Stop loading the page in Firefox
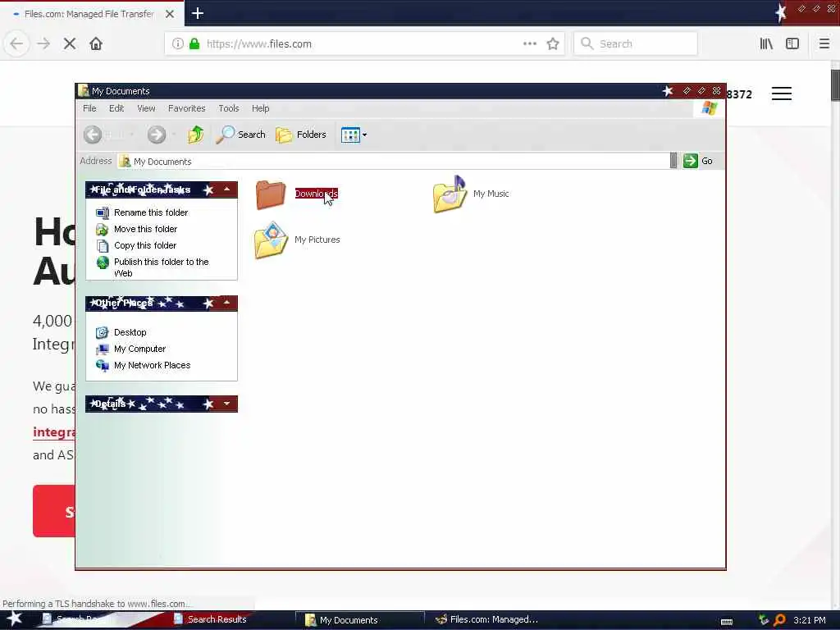Image resolution: width=840 pixels, height=630 pixels. click(70, 44)
